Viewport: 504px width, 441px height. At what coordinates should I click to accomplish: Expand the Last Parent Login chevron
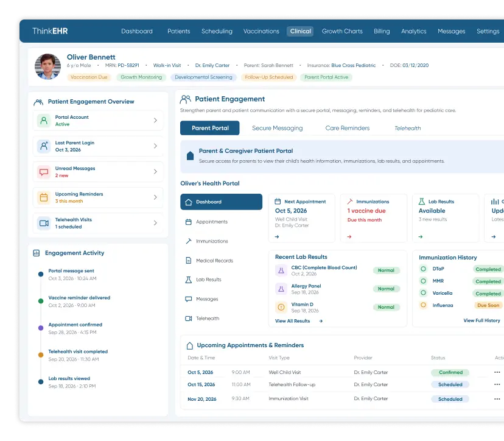click(155, 146)
